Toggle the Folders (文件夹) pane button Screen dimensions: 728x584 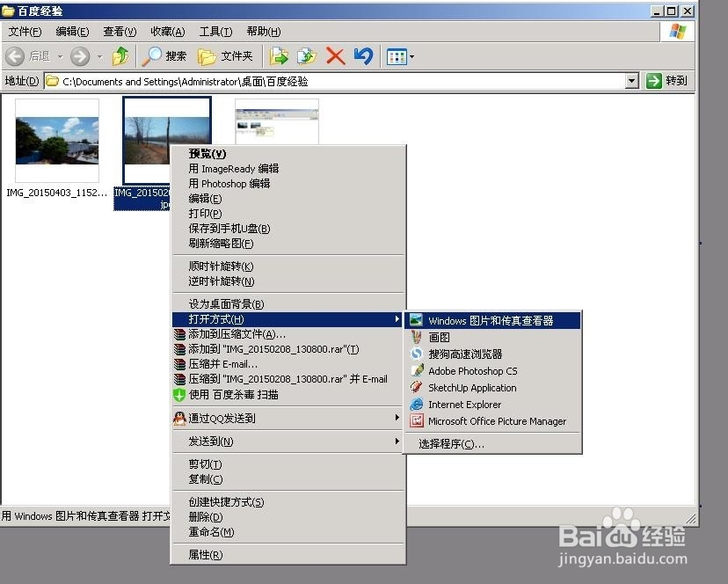(x=225, y=56)
